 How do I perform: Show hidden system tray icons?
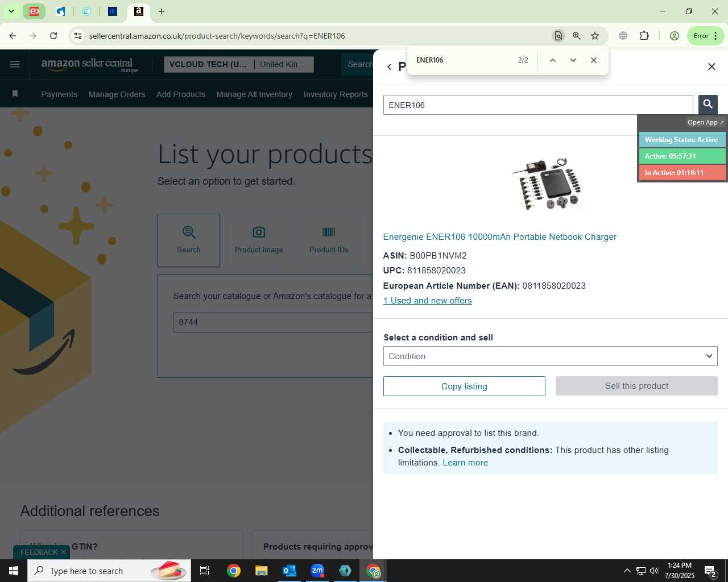(x=627, y=571)
